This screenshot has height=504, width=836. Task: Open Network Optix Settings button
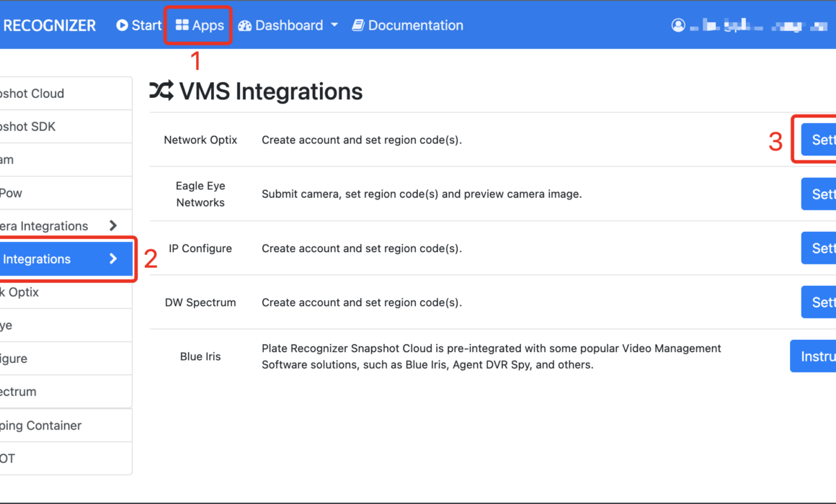pos(819,140)
